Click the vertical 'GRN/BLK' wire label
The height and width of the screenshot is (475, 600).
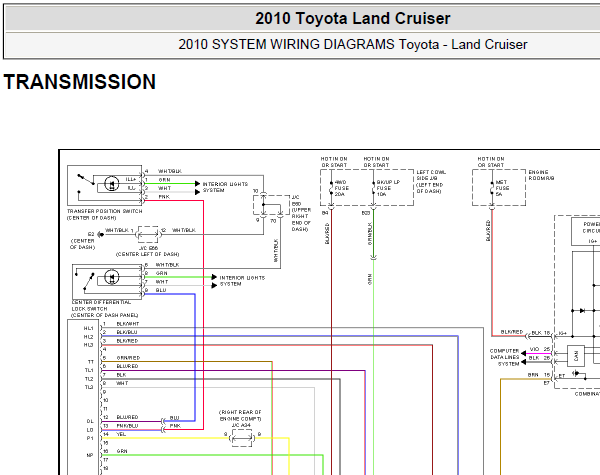pos(370,233)
